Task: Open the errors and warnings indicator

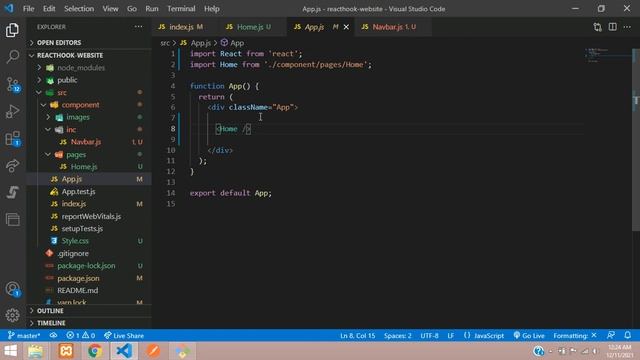Action: click(80, 336)
